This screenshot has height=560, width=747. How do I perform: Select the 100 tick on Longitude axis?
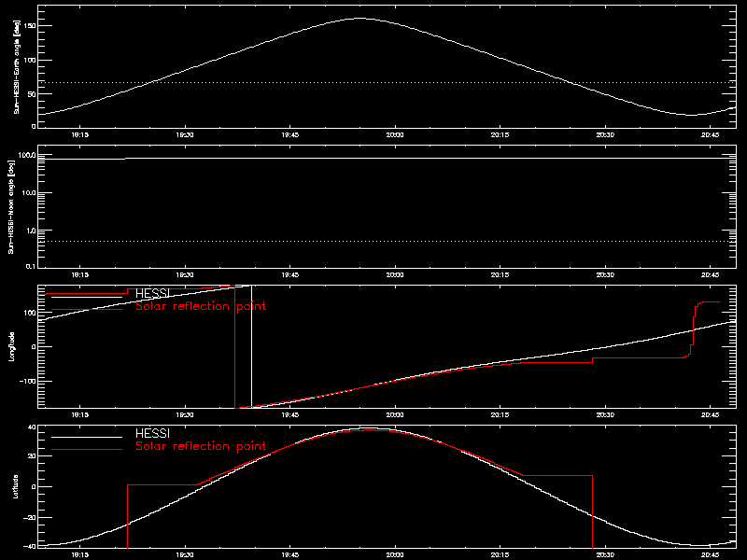30,313
